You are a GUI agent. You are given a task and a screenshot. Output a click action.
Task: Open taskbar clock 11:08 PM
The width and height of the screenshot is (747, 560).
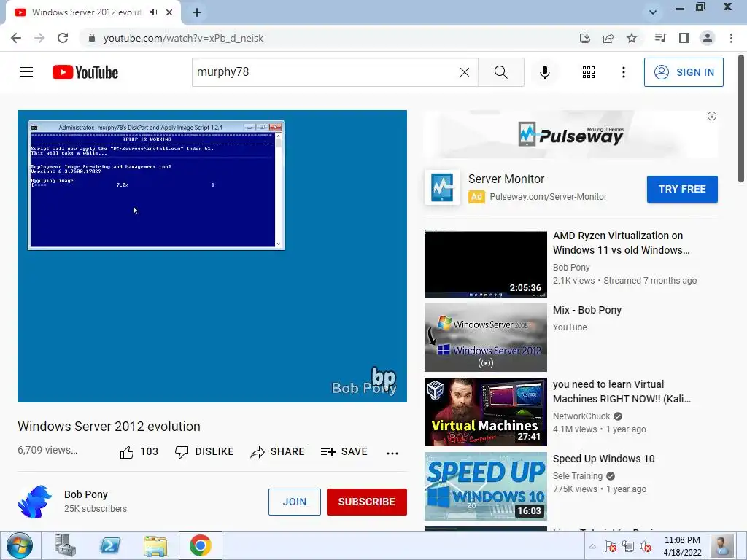point(682,546)
